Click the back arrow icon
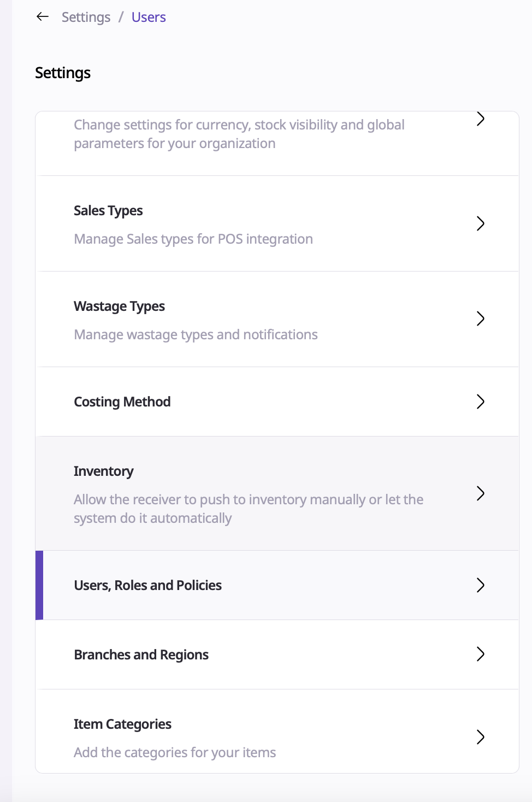 42,17
